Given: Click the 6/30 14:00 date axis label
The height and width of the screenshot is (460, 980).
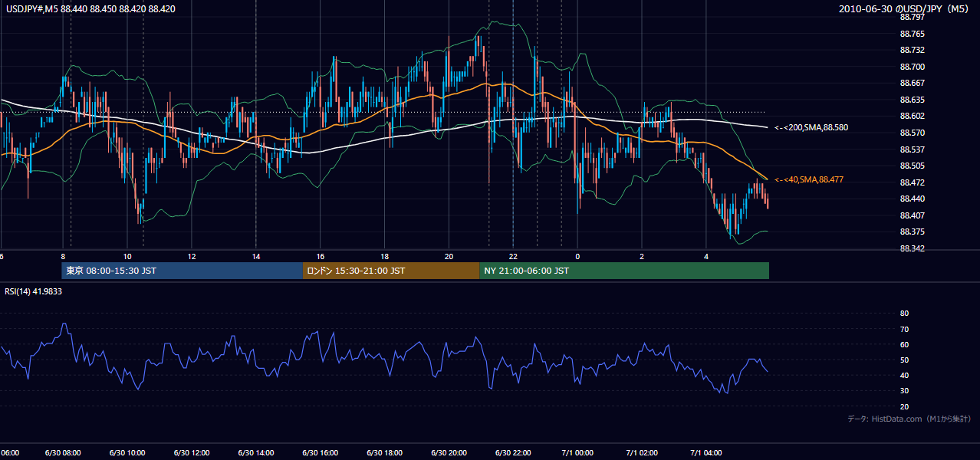Looking at the screenshot, I should [256, 453].
